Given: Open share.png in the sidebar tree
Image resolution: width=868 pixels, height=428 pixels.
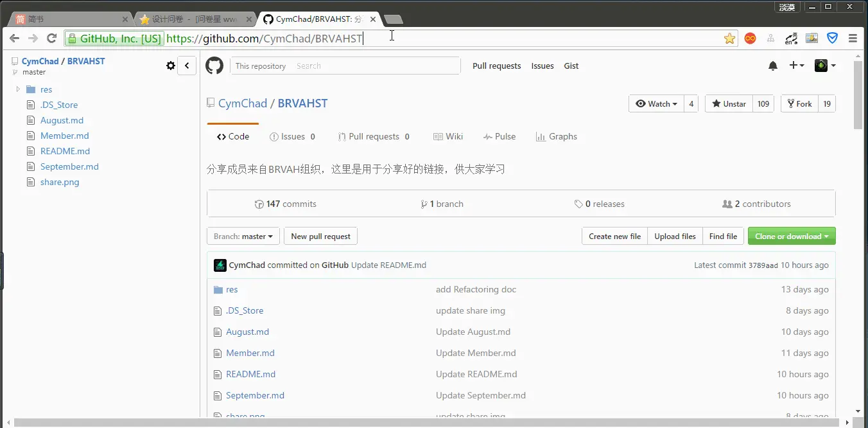Looking at the screenshot, I should click(x=60, y=182).
